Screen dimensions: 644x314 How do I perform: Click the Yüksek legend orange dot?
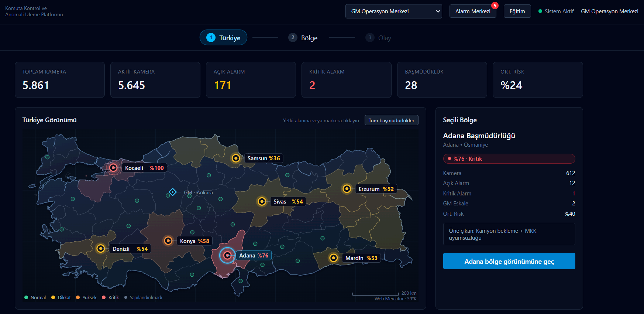[x=78, y=297]
